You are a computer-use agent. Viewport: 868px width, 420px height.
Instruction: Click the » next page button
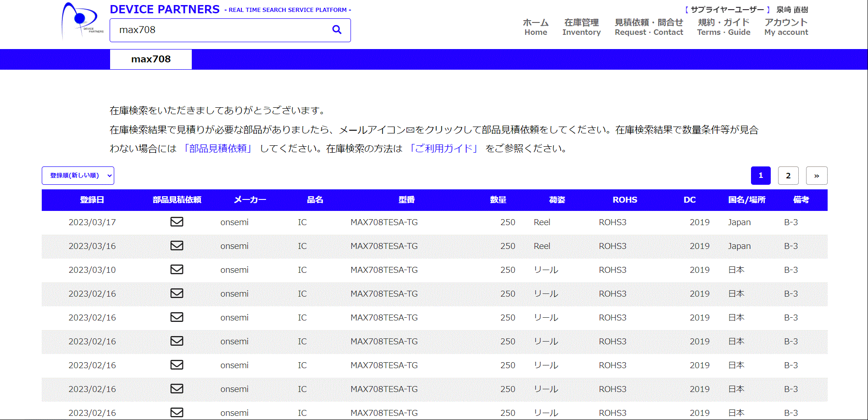click(817, 176)
